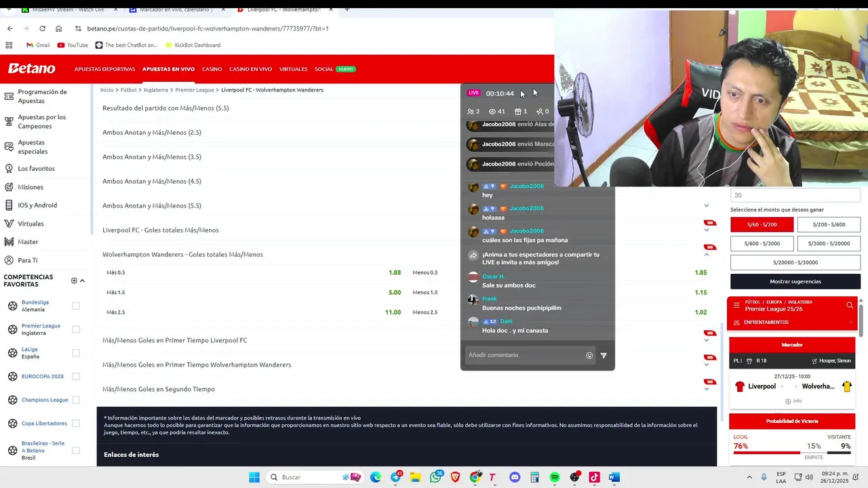868x488 pixels.
Task: Click the Windows Start button
Action: pos(254,477)
